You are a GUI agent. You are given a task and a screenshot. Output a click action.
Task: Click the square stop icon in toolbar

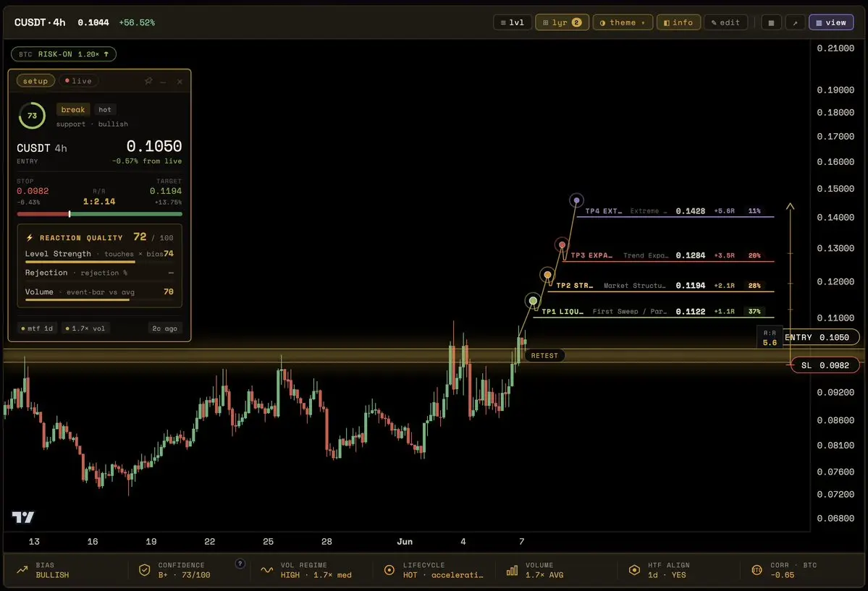(771, 22)
